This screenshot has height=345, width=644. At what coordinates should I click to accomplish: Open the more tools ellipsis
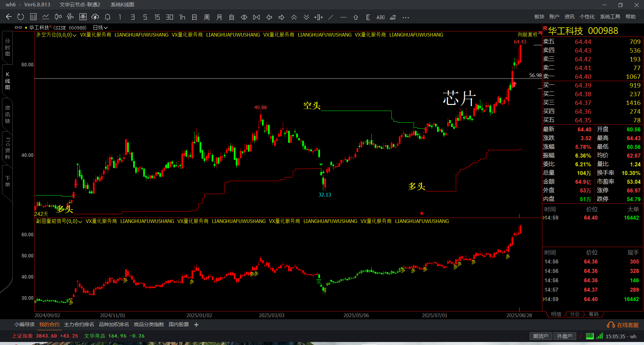[406, 17]
